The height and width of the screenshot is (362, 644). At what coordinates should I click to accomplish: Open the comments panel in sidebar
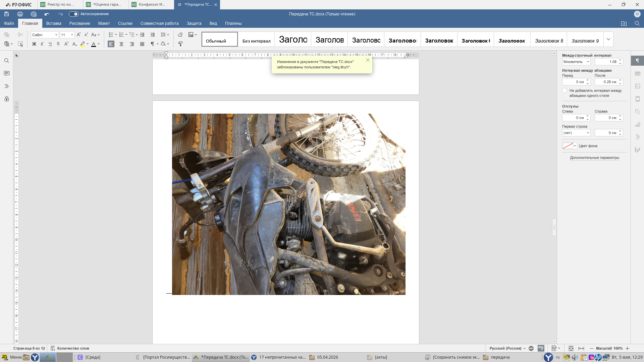pos(6,73)
